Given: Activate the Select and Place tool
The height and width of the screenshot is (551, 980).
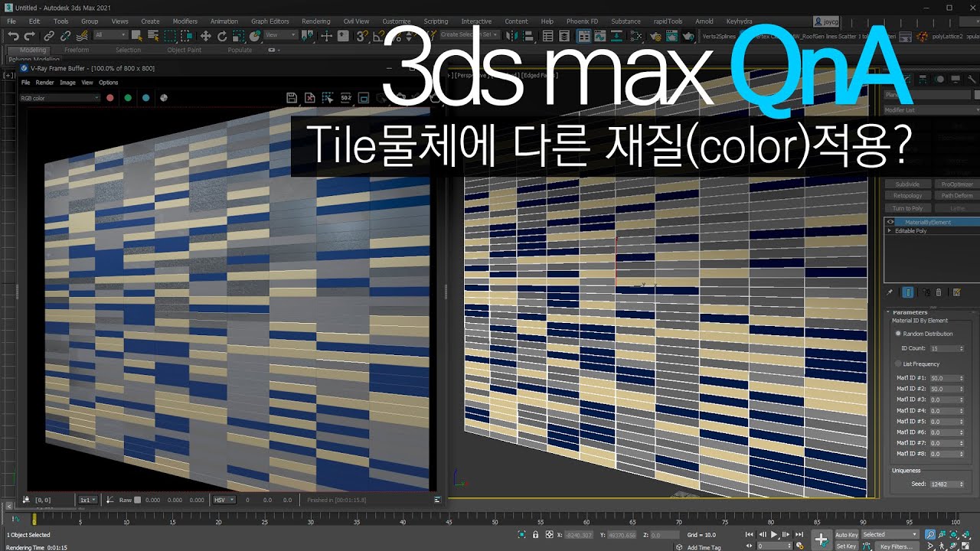Looking at the screenshot, I should pos(255,35).
